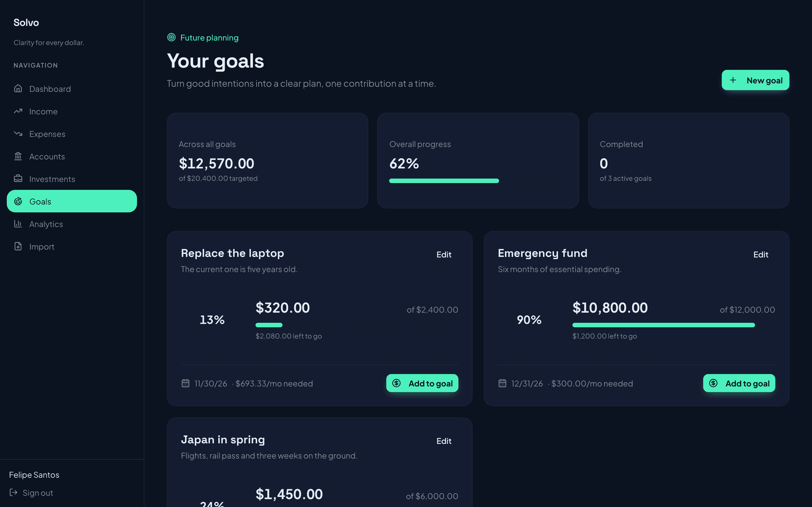Open the Dashboard home icon
The height and width of the screenshot is (507, 812).
tap(18, 88)
